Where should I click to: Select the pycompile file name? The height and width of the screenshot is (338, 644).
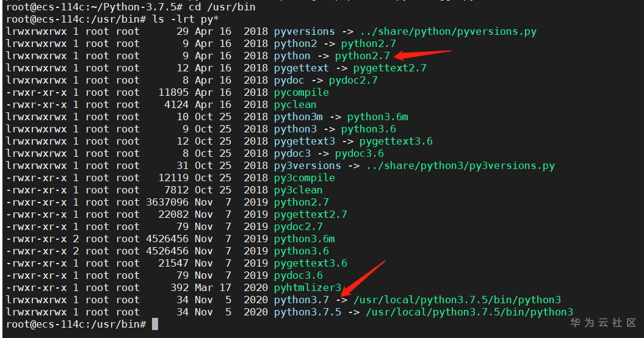[x=301, y=92]
